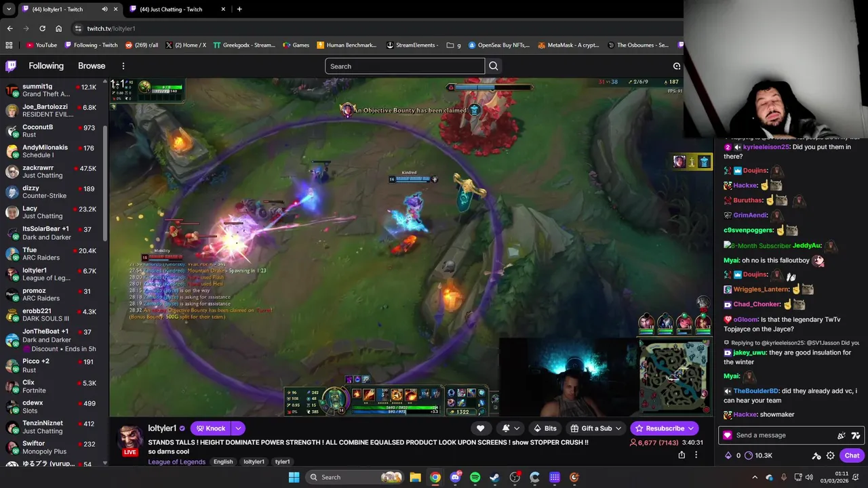
Task: Show hidden system tray icons
Action: coord(755,477)
